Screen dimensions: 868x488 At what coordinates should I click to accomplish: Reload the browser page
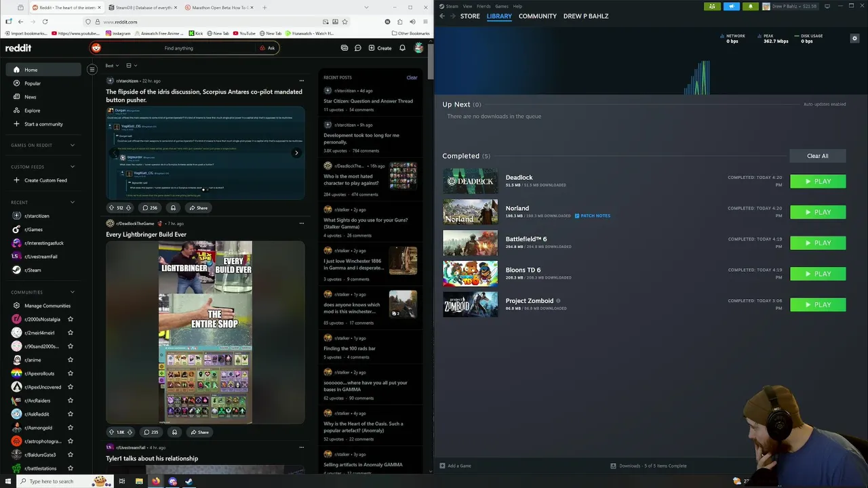(x=45, y=22)
